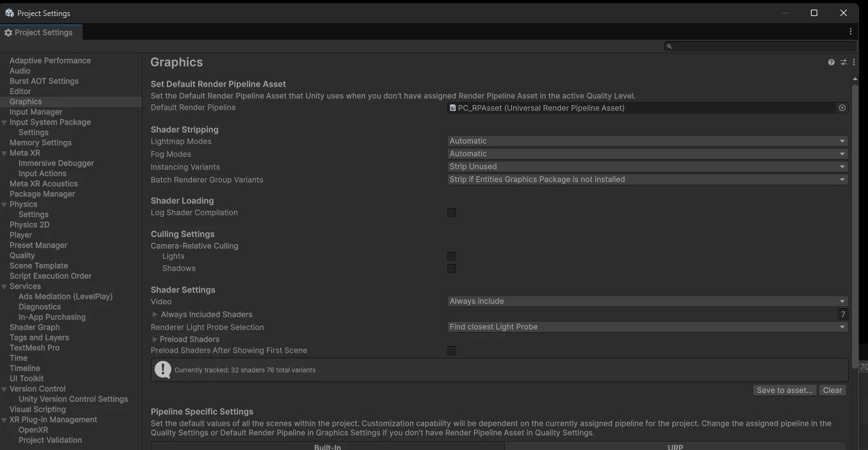Enable Log Shader Compilation checkbox
Screen dimensions: 868x450
pyautogui.click(x=452, y=213)
